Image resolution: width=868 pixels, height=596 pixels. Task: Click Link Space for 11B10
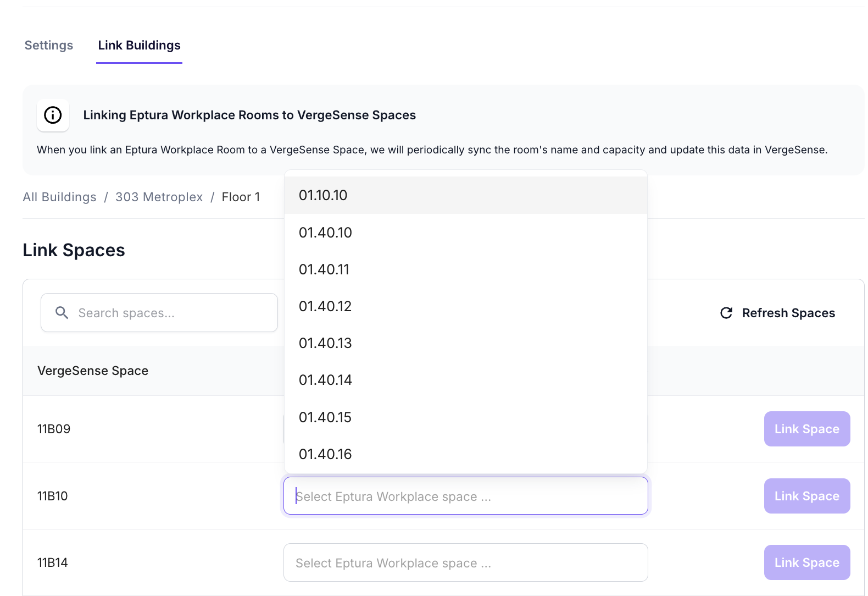[x=807, y=496]
